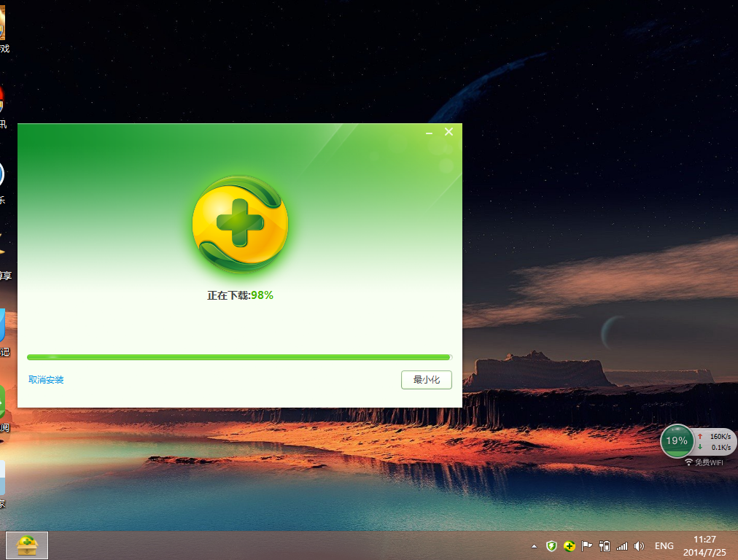The image size is (738, 560).
Task: Click the volume speaker icon in tray
Action: [639, 545]
